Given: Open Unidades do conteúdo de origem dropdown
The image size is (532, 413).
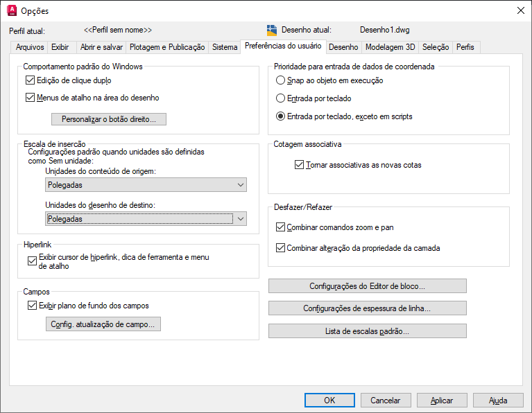Looking at the screenshot, I should (146, 185).
